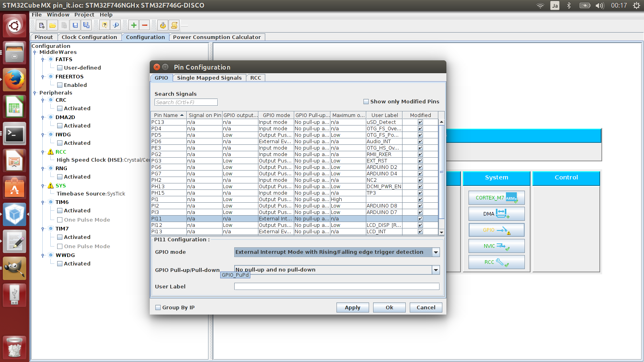Open the DMA system configuration button
The height and width of the screenshot is (362, 644).
coord(496,214)
